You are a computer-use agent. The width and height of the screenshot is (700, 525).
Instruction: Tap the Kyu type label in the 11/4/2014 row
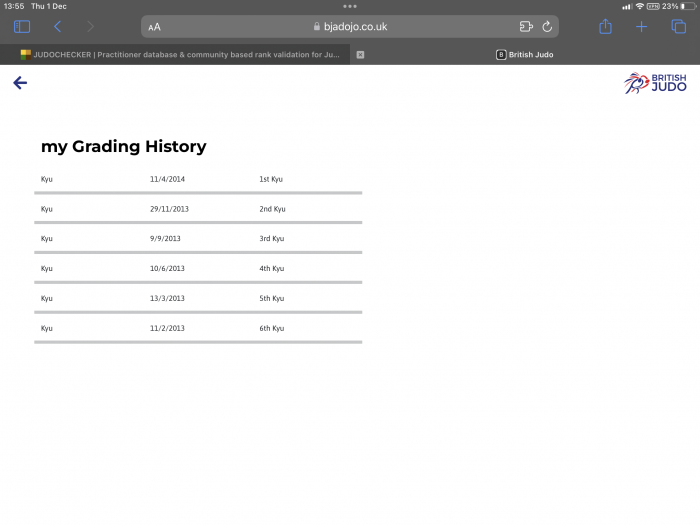[46, 179]
